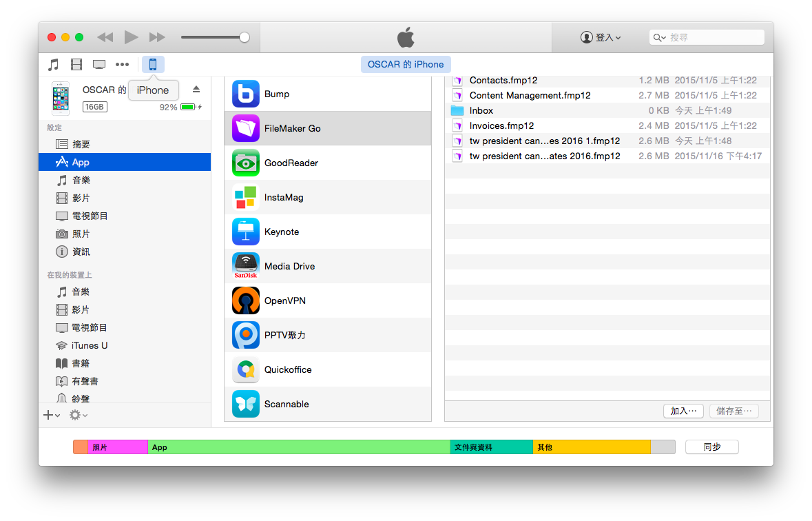Choose the OpenVPN app

click(x=328, y=300)
